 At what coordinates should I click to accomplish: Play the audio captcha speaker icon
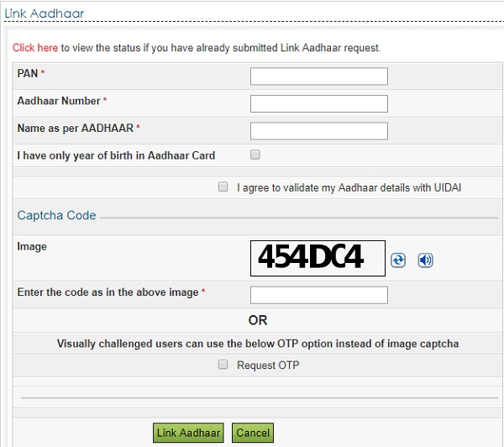425,260
